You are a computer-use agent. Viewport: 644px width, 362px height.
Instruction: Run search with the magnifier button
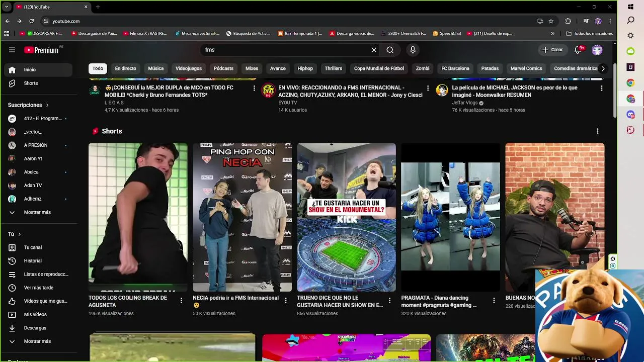click(390, 50)
